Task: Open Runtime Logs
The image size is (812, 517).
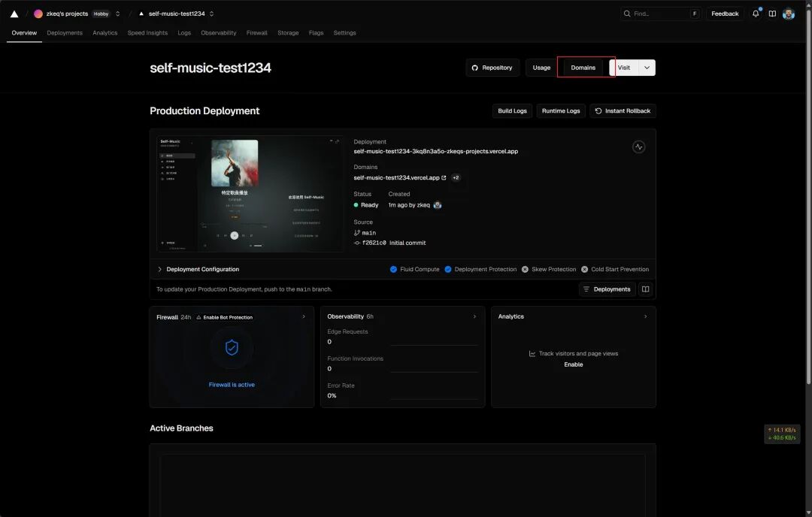Action: pyautogui.click(x=561, y=110)
